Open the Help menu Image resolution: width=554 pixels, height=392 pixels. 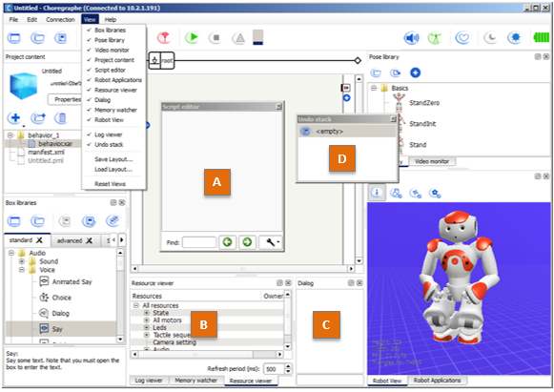click(x=111, y=19)
